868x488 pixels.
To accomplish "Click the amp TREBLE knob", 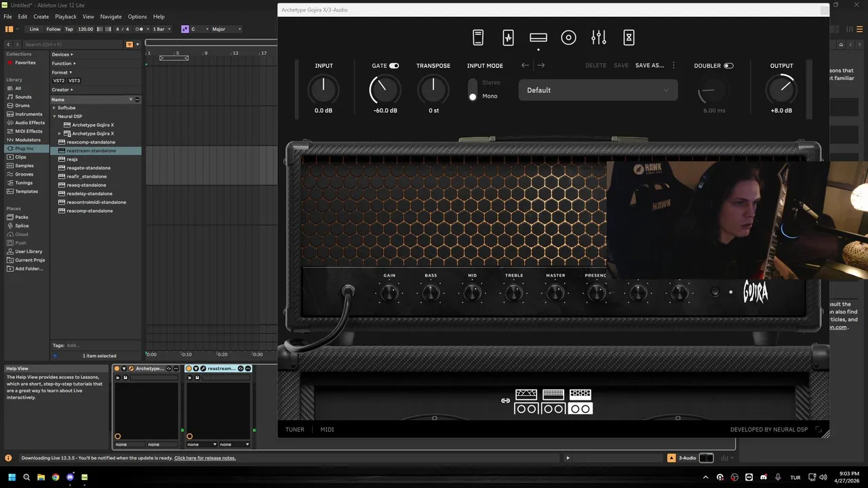I will pos(514,293).
